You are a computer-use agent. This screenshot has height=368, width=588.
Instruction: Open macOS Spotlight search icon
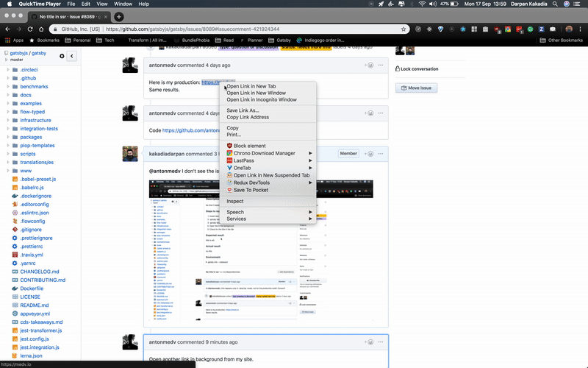[x=555, y=4]
